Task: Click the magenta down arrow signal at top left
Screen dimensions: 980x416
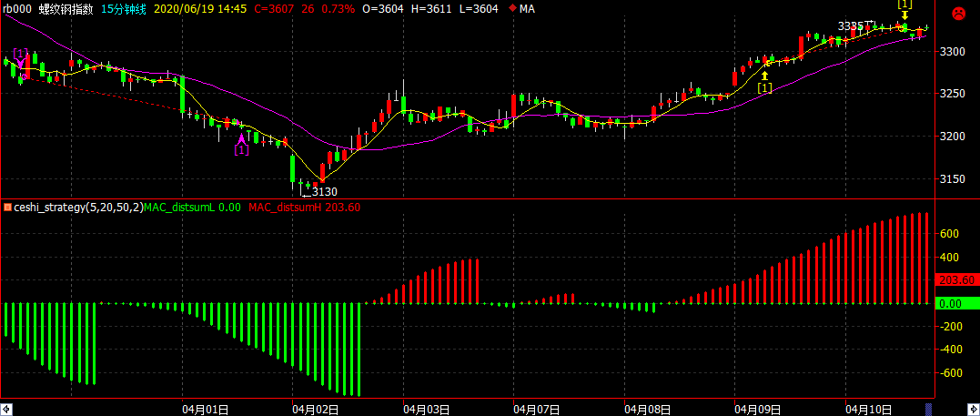Action: [21, 63]
